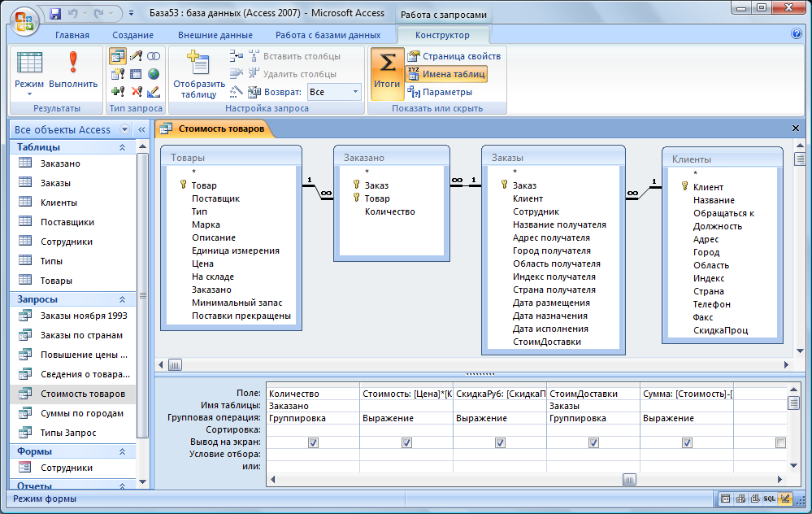Switch to Datasheet view status bar icon
Image resolution: width=812 pixels, height=514 pixels.
[x=726, y=499]
